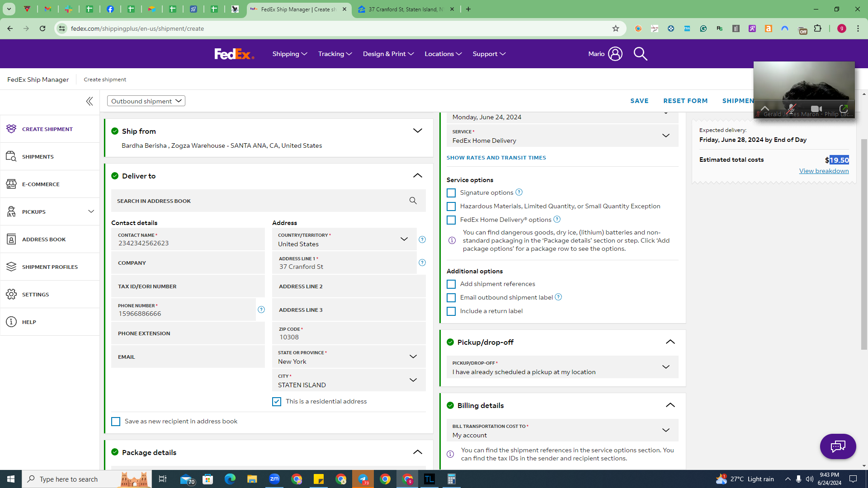Open the Tracking menu
The width and height of the screenshot is (868, 488).
335,54
